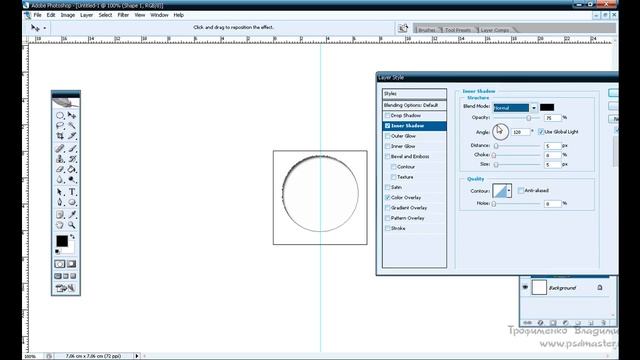Image resolution: width=640 pixels, height=360 pixels.
Task: Open the File menu
Action: pyautogui.click(x=38, y=15)
